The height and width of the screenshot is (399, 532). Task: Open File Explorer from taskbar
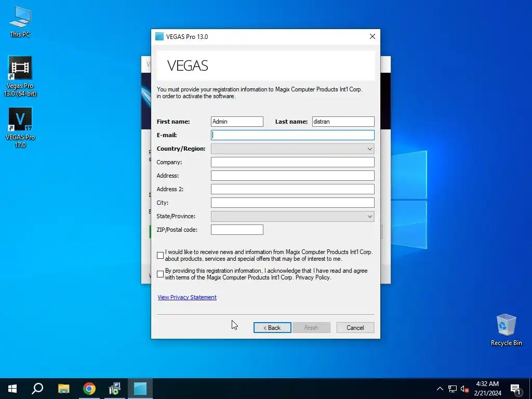click(x=63, y=389)
